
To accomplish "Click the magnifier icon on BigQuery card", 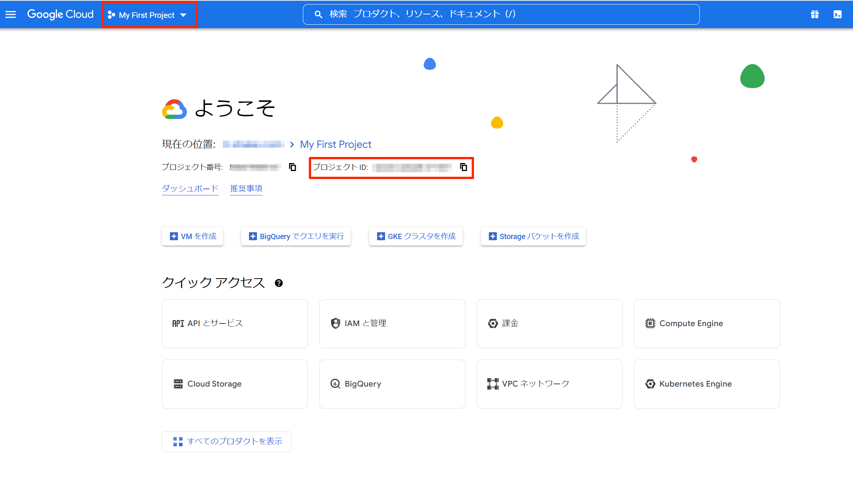I will 335,384.
